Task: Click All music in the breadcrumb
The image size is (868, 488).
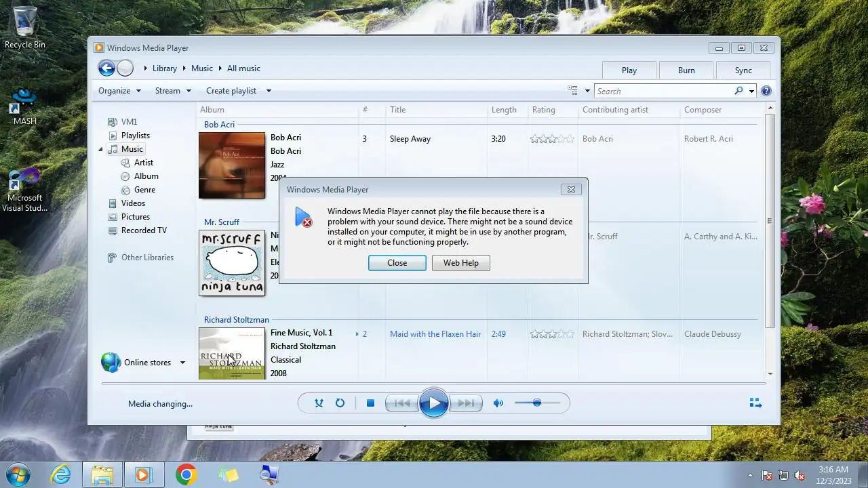Action: coord(243,68)
